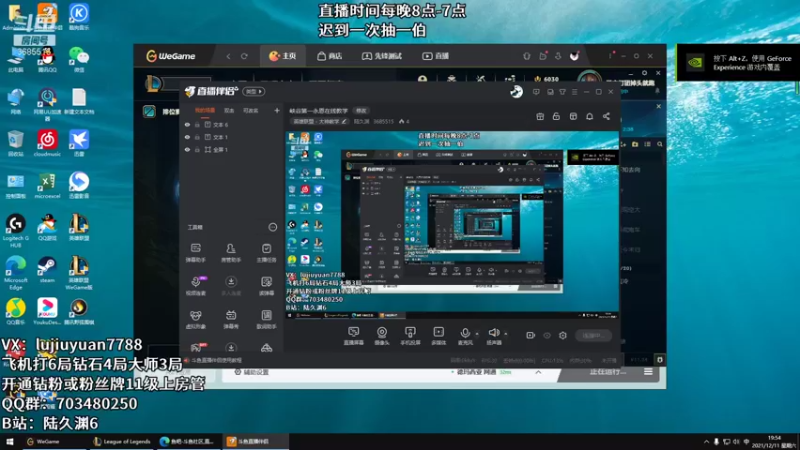Click the record video camera icon

click(531, 335)
